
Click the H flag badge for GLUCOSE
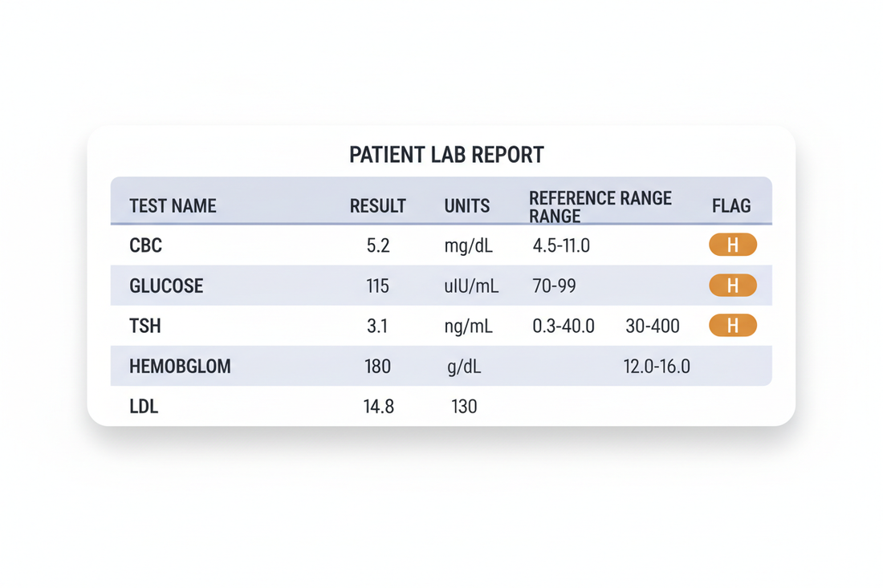733,286
